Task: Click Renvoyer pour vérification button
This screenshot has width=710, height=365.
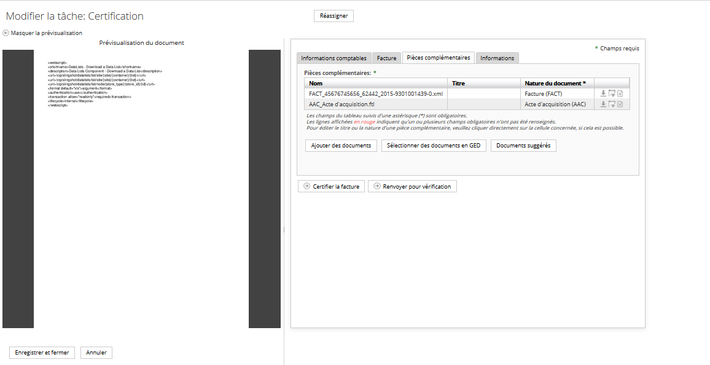Action: pyautogui.click(x=412, y=186)
